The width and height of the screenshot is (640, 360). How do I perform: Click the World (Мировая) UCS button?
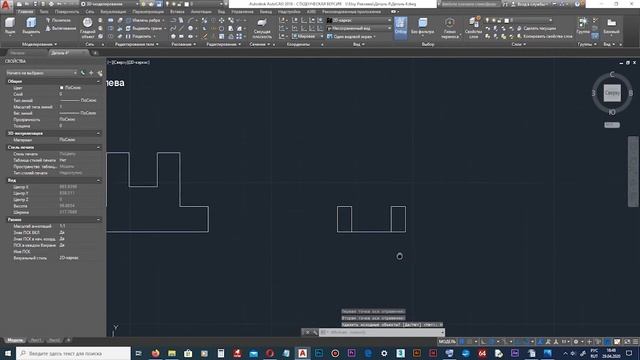(x=306, y=36)
